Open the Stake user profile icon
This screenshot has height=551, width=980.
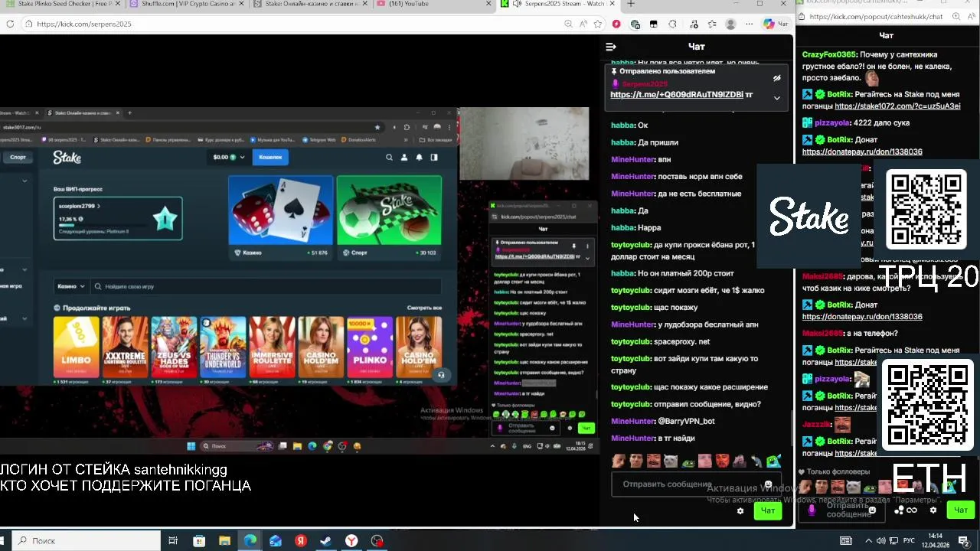[404, 158]
